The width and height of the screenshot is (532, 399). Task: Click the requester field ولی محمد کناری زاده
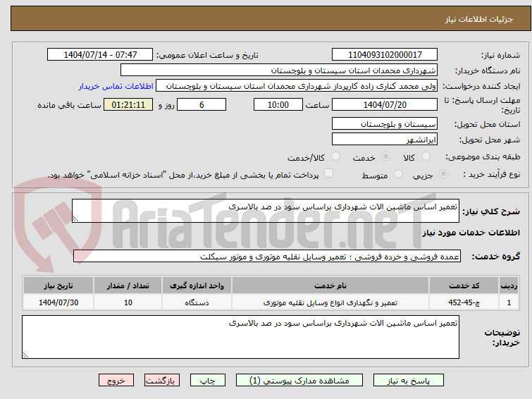297,86
